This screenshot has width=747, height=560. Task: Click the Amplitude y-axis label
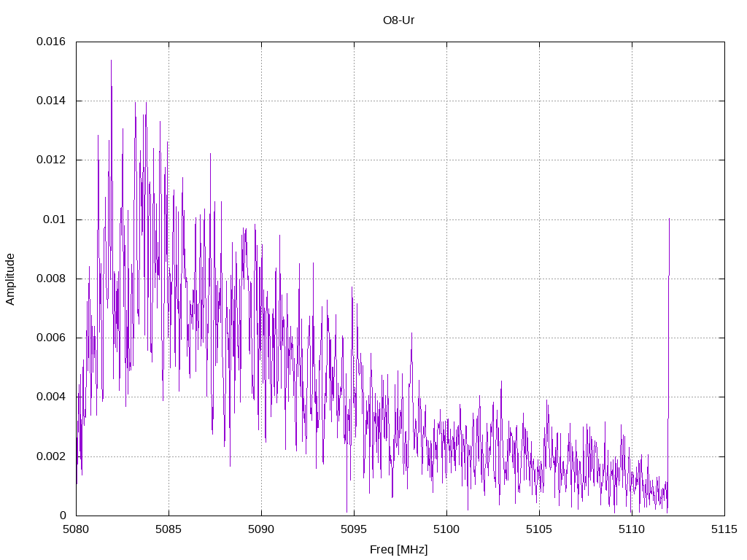click(x=10, y=279)
